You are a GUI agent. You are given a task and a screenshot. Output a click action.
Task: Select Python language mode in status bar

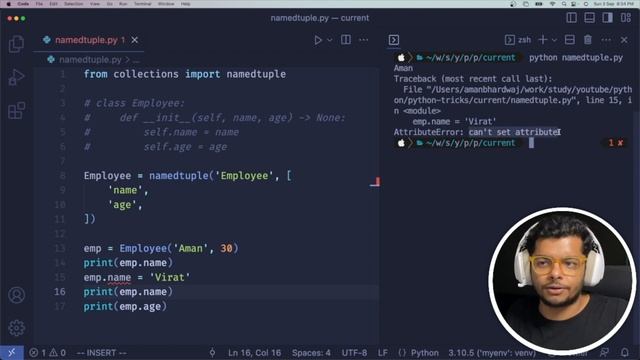[424, 353]
